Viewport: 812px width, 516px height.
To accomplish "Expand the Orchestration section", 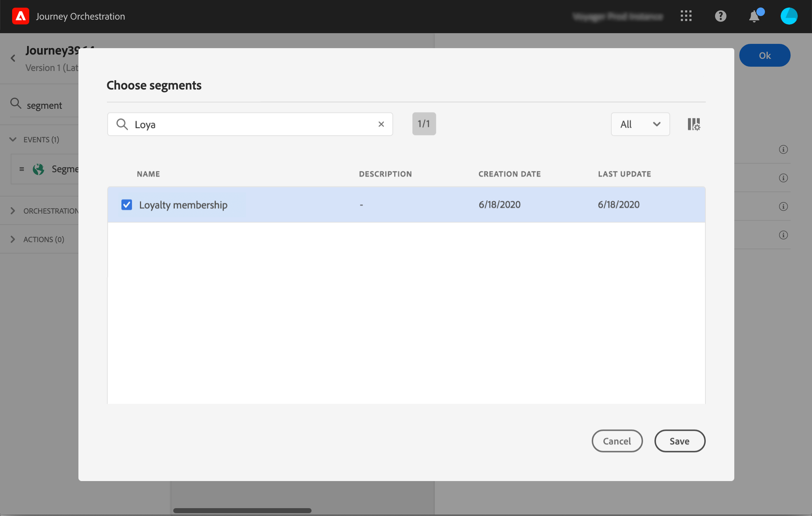I will click(x=13, y=211).
